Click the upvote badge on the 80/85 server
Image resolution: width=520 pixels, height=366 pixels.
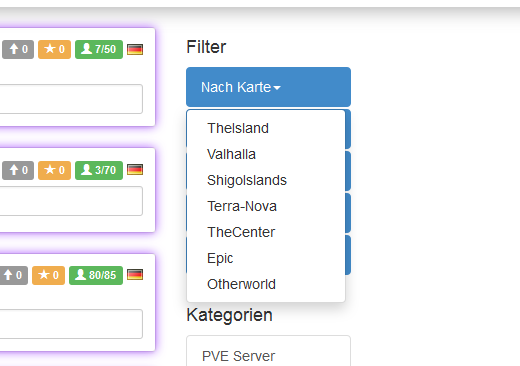click(13, 275)
